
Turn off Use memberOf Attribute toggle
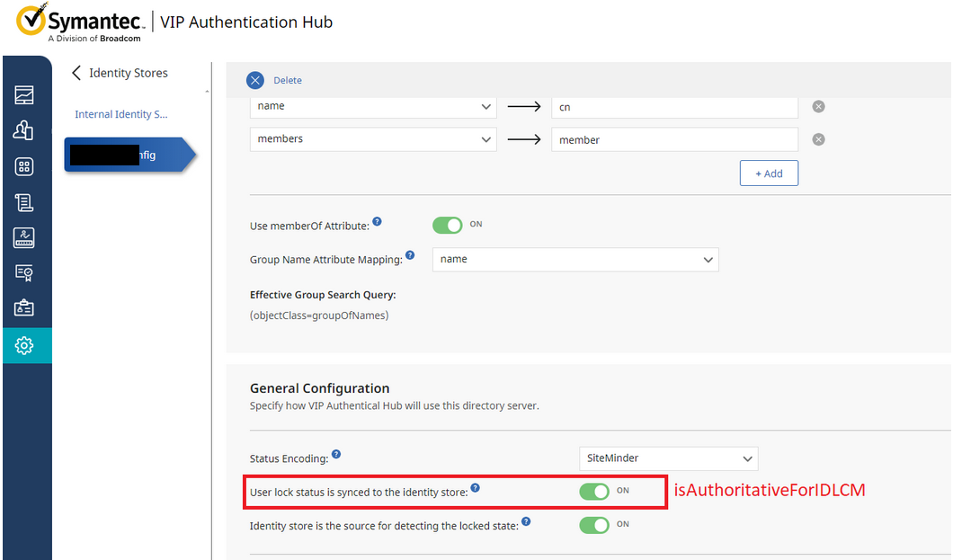tap(447, 225)
